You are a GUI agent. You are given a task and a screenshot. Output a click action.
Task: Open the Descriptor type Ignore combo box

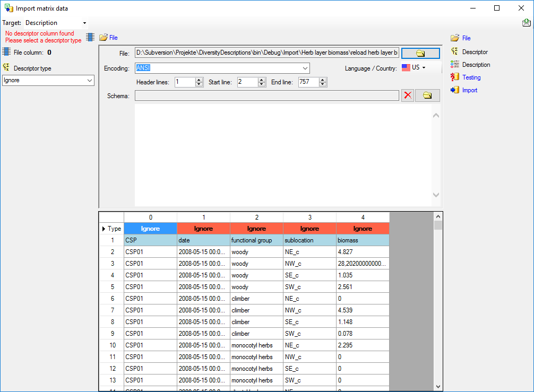click(48, 80)
